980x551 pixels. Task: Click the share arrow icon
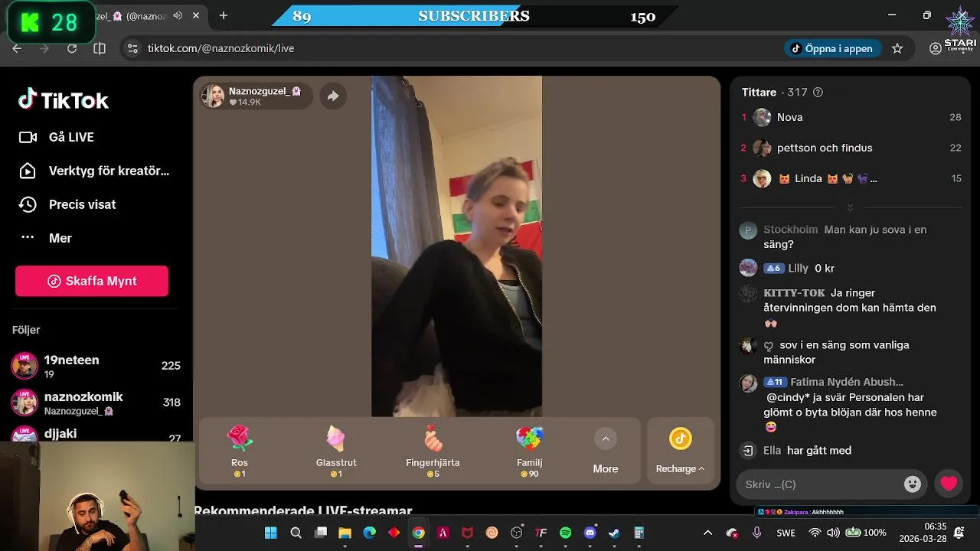click(x=333, y=96)
